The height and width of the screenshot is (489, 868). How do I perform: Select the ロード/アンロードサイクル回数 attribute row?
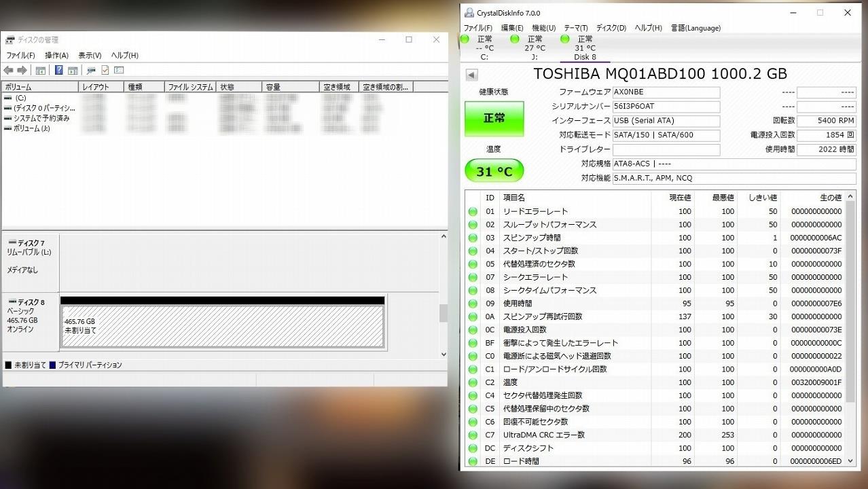point(655,369)
